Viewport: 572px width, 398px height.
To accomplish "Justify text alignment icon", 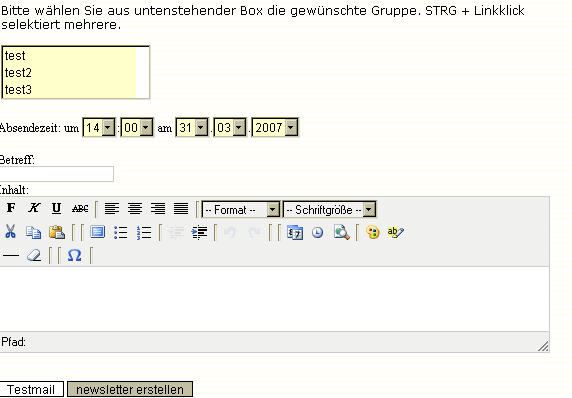I will [181, 209].
